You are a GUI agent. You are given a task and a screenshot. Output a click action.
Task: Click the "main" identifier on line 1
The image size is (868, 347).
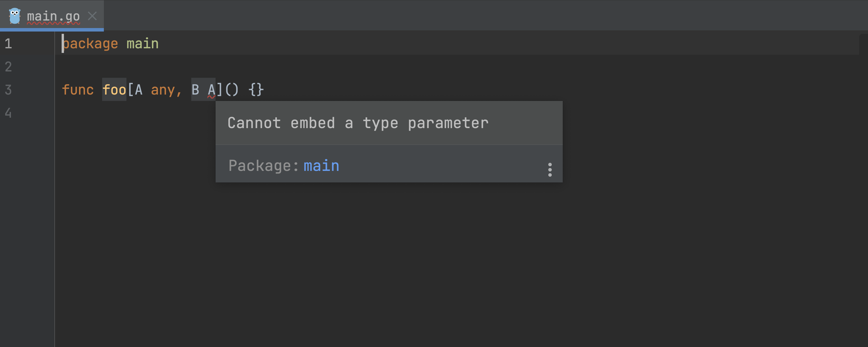pyautogui.click(x=142, y=44)
